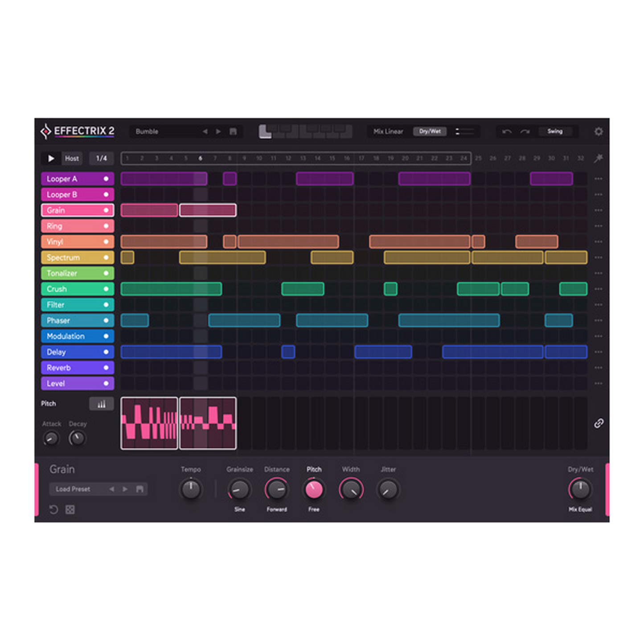Click the Swing button

click(x=555, y=131)
